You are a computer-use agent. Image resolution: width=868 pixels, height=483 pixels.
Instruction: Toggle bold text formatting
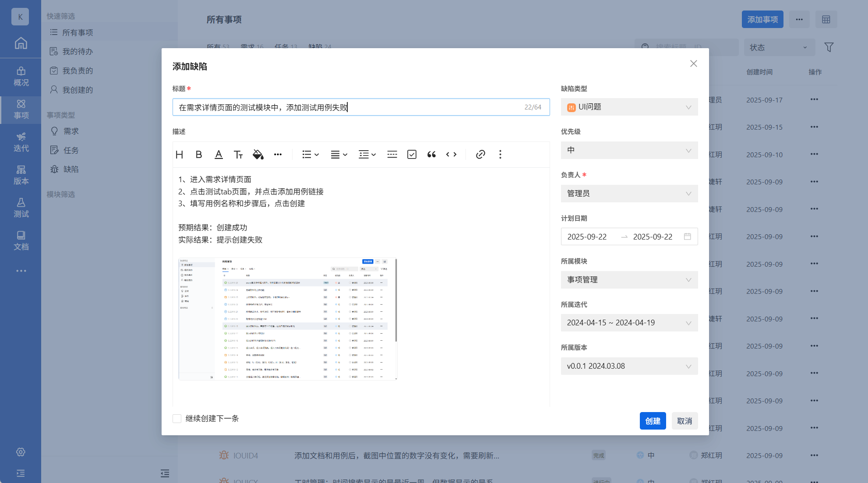(199, 155)
